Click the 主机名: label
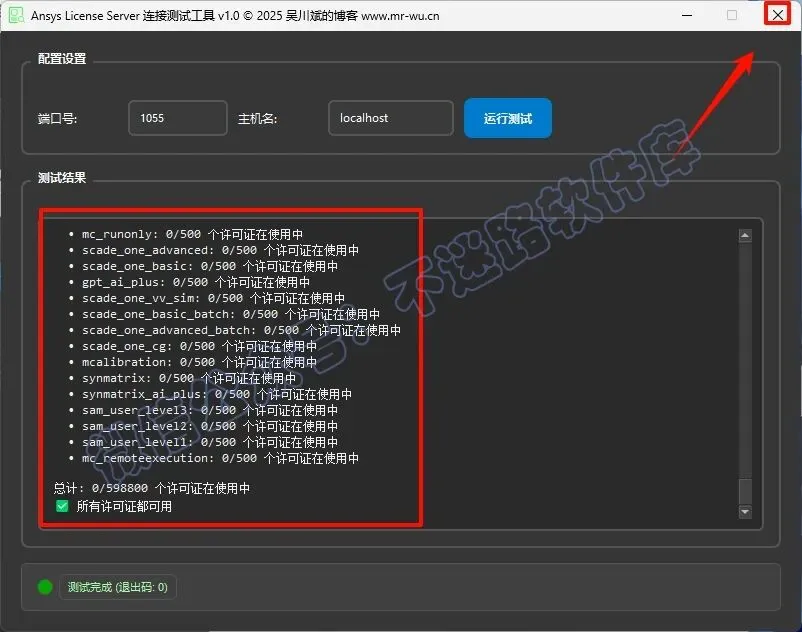 (x=257, y=119)
